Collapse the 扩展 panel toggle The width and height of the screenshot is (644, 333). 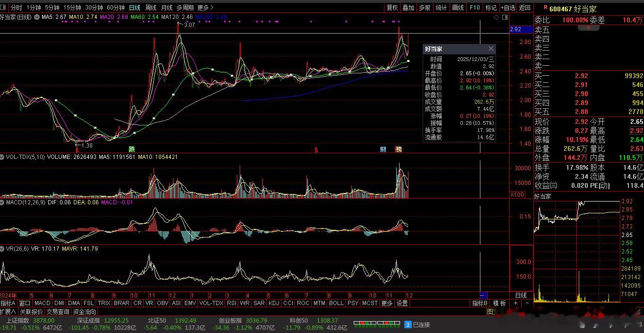[9, 312]
